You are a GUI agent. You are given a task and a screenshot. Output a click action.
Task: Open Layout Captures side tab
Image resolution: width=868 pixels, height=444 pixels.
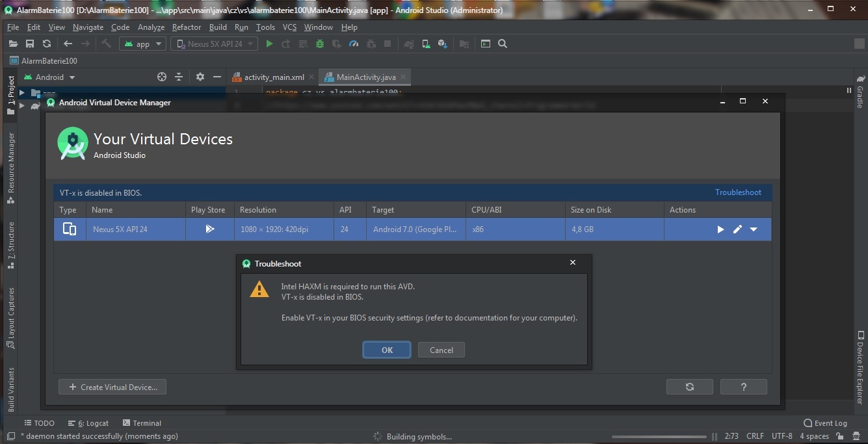tap(10, 318)
